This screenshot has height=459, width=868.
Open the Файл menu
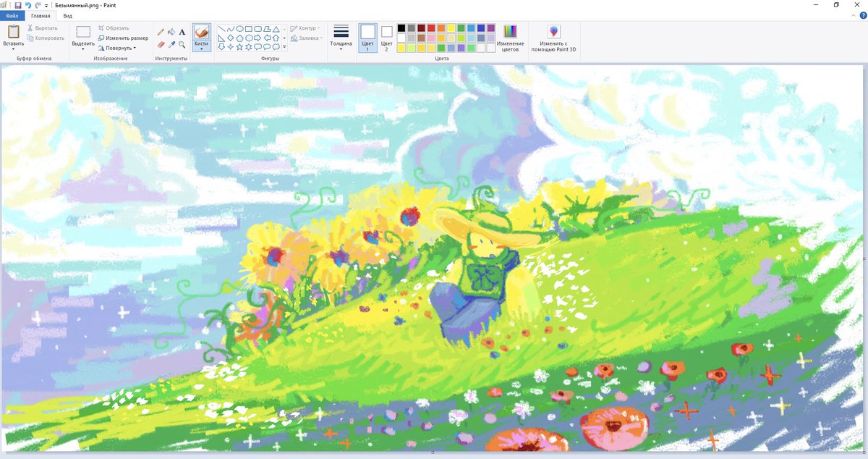(12, 15)
